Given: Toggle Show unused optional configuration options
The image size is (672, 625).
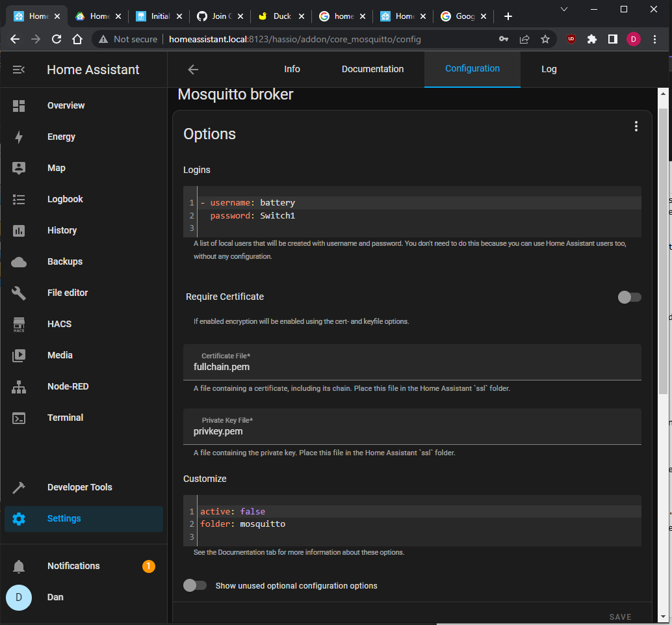Looking at the screenshot, I should point(195,585).
